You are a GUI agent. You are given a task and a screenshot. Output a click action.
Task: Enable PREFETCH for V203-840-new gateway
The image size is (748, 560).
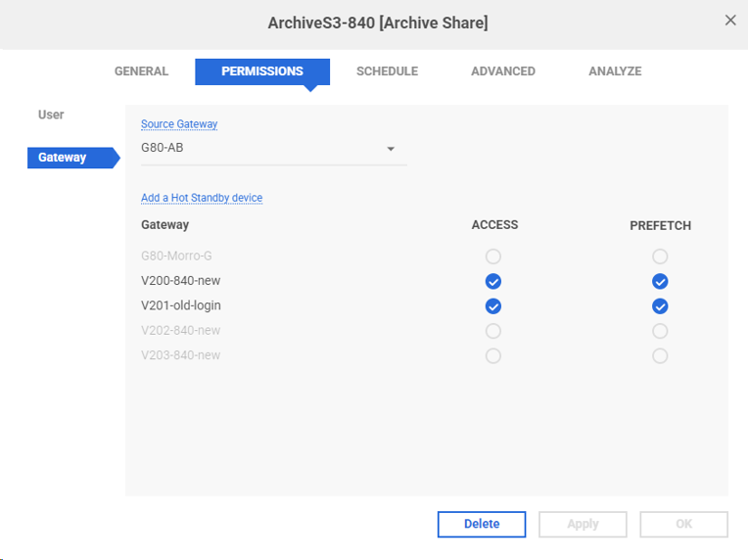[660, 355]
